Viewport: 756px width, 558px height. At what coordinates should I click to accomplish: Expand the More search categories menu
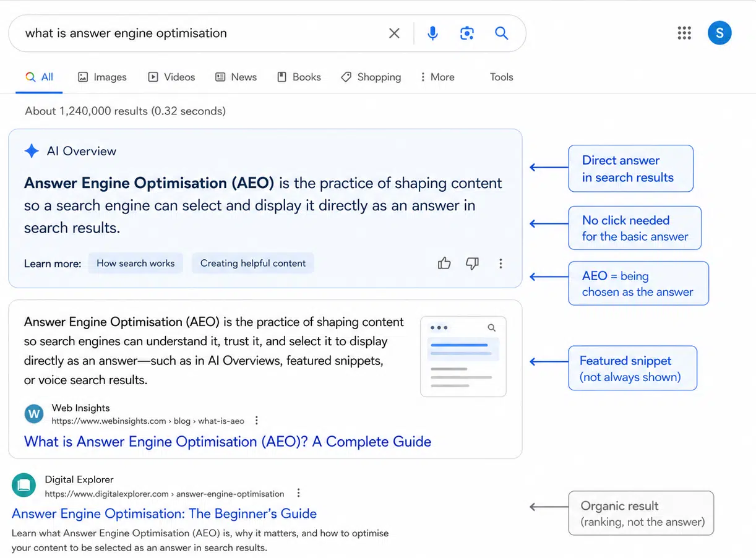[437, 77]
